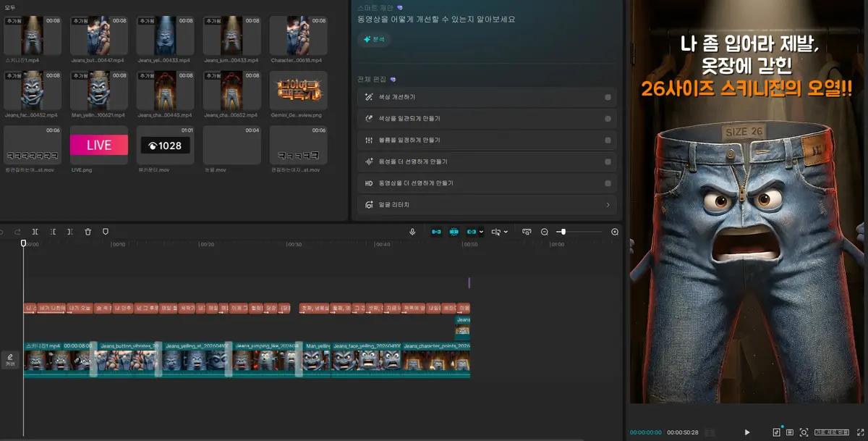Screen dimensions: 868x441
Task: Select the 스키니진1.mp4 thumbnail
Action: [x=33, y=35]
